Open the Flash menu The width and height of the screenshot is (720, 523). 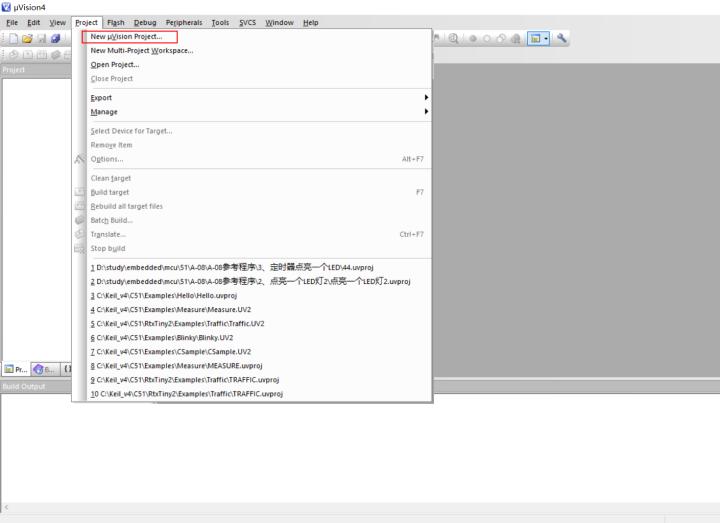[116, 22]
